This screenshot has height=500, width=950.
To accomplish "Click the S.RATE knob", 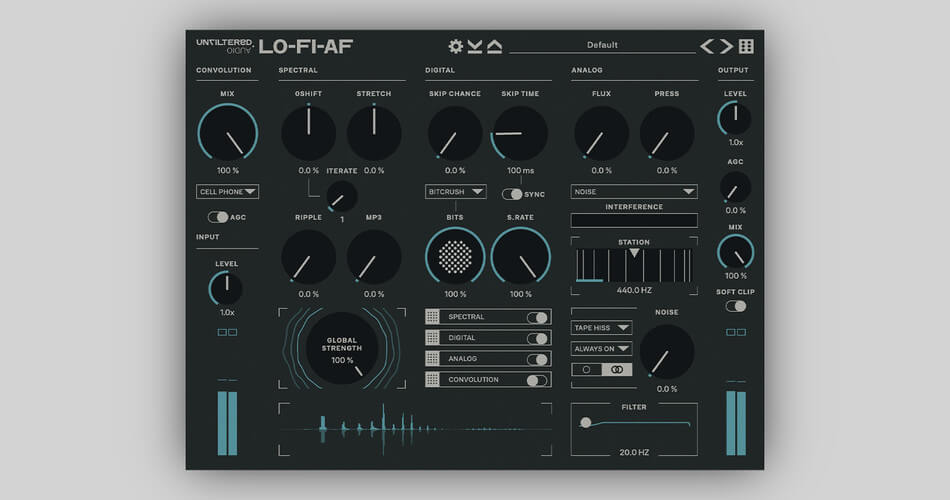I will (520, 257).
